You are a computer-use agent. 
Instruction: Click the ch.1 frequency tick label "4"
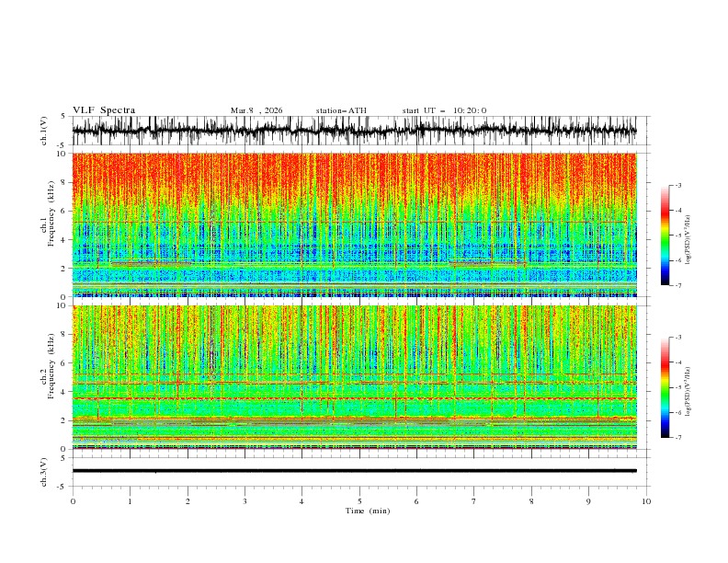pyautogui.click(x=64, y=240)
